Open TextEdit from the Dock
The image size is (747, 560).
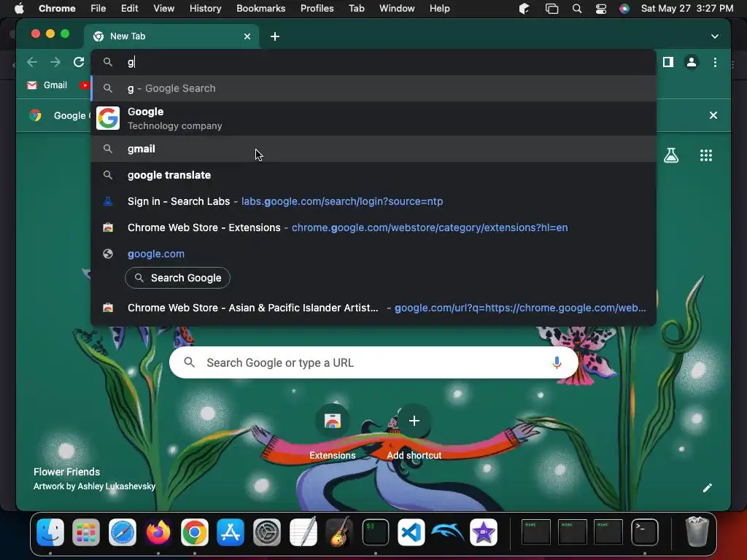303,532
